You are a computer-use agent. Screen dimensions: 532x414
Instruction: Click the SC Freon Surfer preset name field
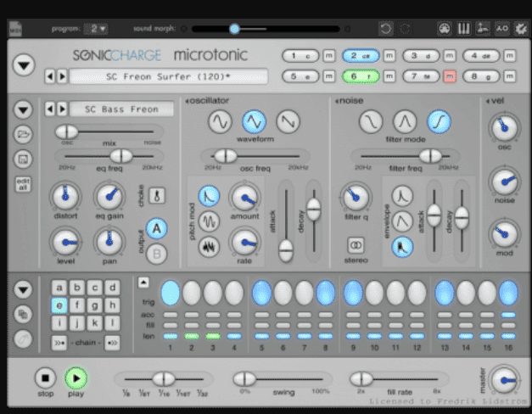[x=169, y=76]
